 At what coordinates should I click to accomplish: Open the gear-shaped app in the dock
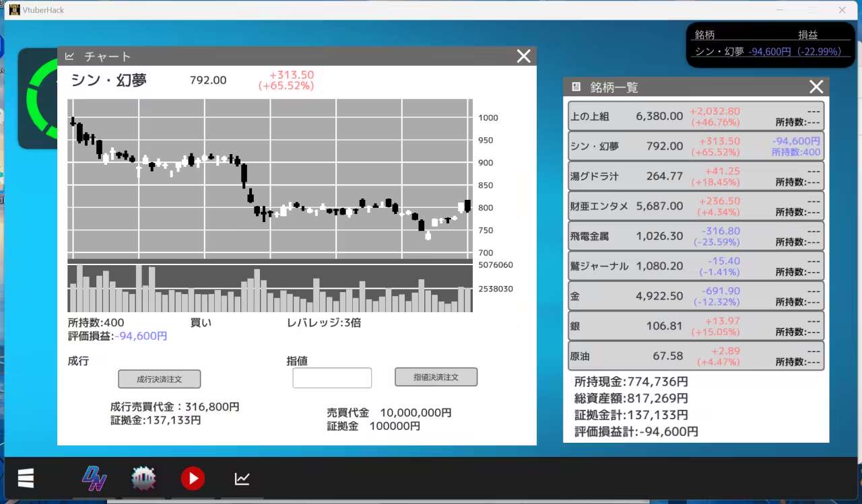[143, 478]
